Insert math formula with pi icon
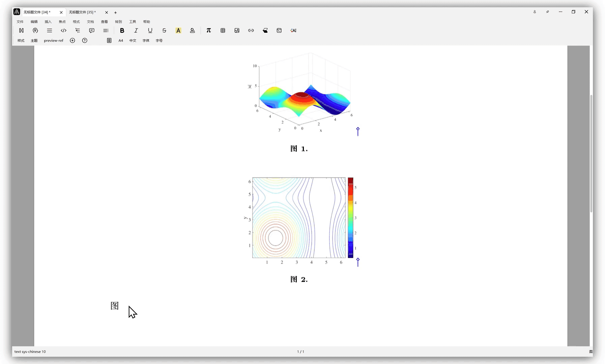605x364 pixels. point(209,30)
